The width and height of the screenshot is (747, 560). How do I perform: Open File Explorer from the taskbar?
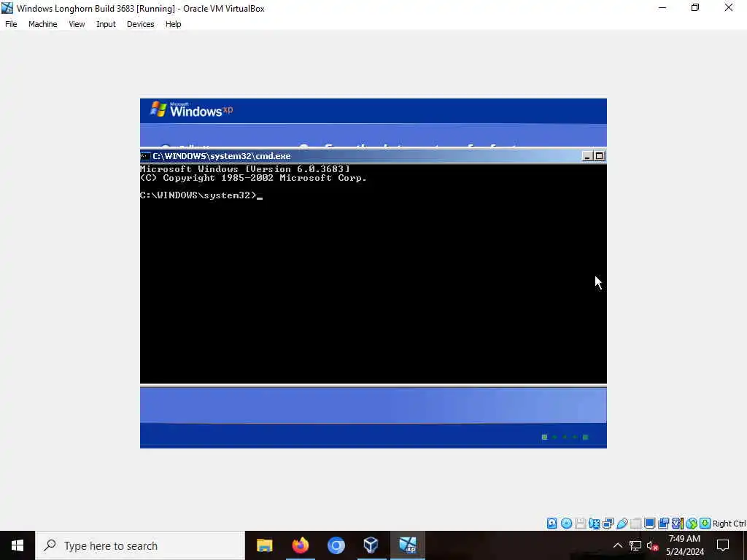(x=264, y=545)
